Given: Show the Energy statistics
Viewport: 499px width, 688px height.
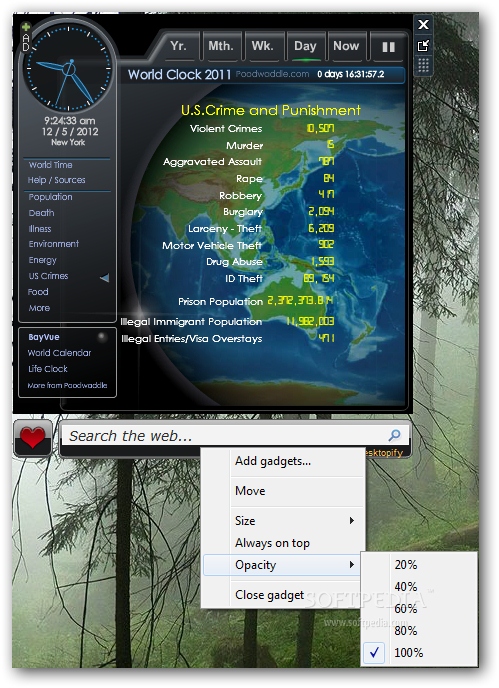Looking at the screenshot, I should [43, 260].
